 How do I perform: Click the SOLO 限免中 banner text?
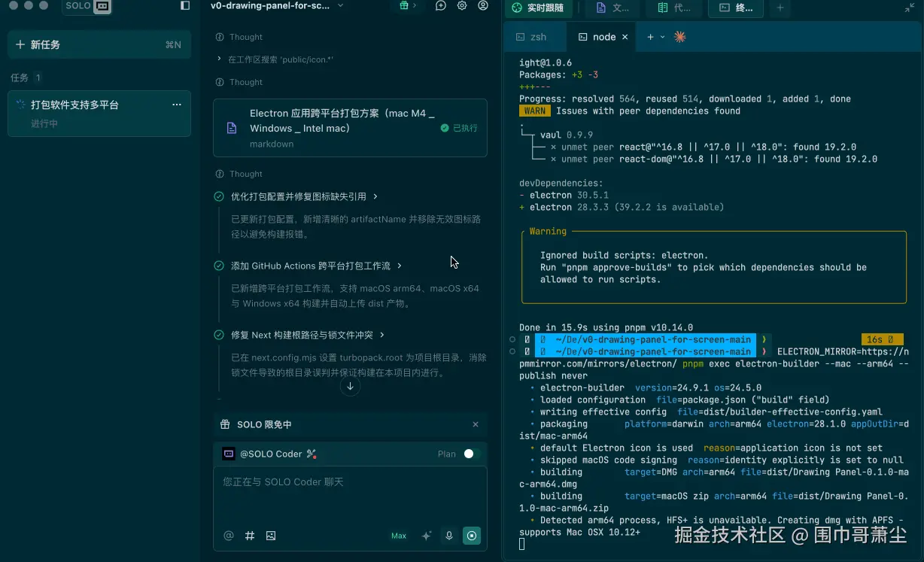[x=264, y=424]
